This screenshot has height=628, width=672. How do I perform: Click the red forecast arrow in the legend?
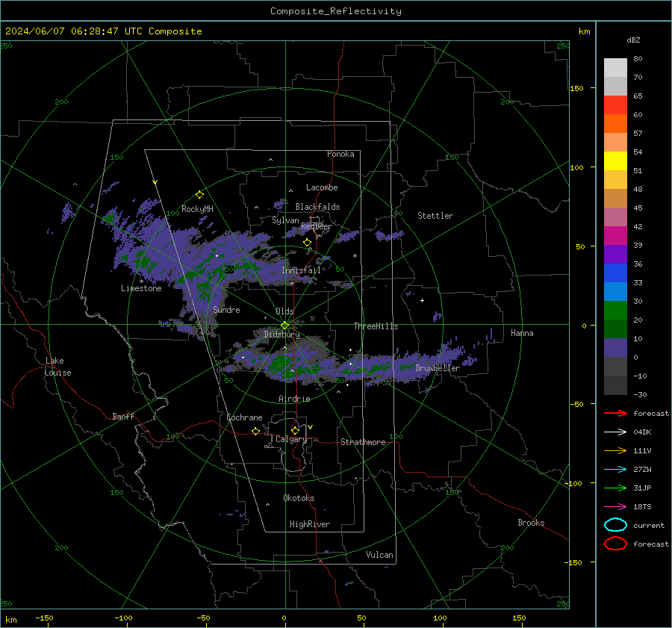615,413
